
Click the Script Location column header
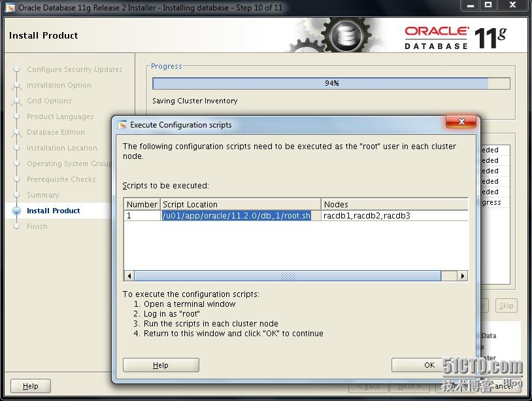pyautogui.click(x=241, y=204)
